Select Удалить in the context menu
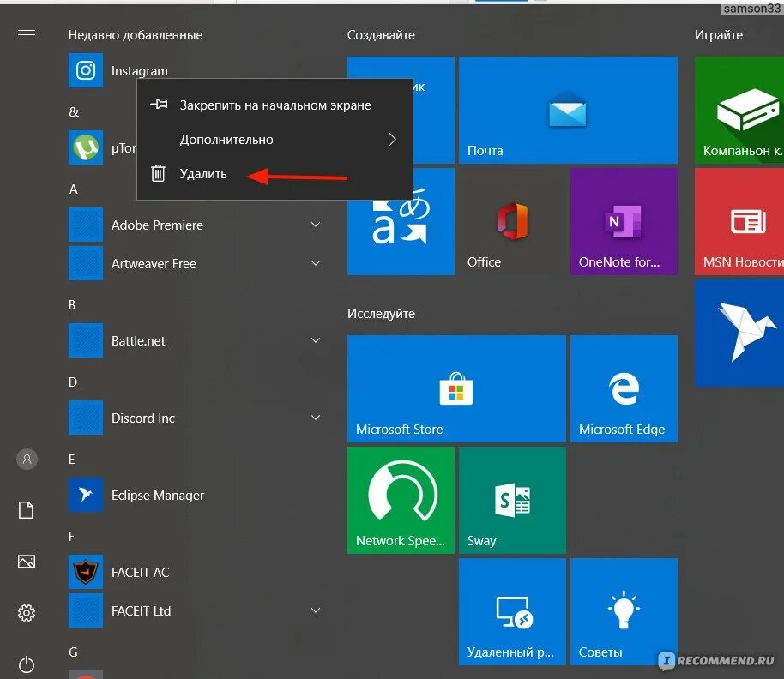This screenshot has width=784, height=679. pyautogui.click(x=205, y=172)
